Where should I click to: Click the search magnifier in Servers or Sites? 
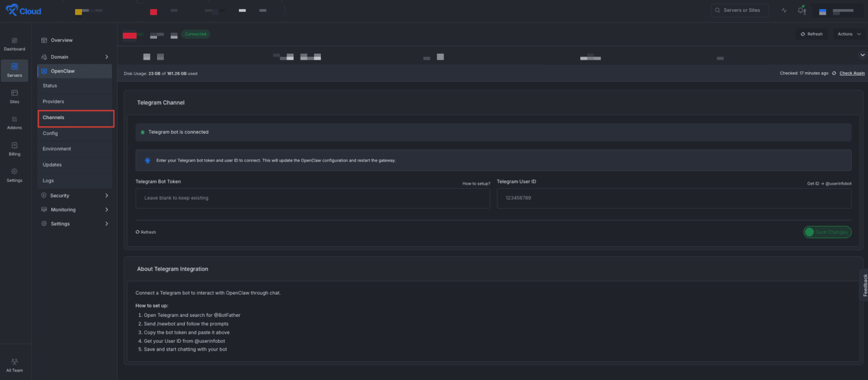click(718, 10)
